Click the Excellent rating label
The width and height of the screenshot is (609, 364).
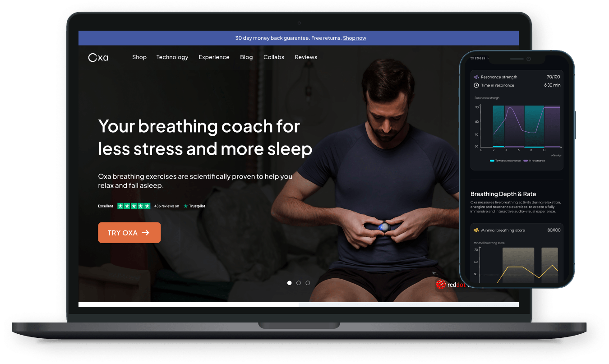coord(106,206)
